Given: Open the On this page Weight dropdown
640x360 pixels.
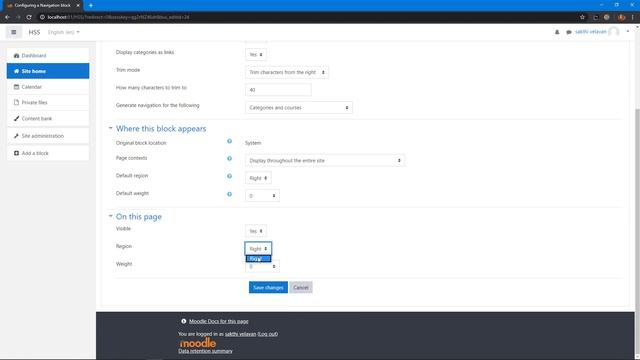Looking at the screenshot, I should pos(262,267).
